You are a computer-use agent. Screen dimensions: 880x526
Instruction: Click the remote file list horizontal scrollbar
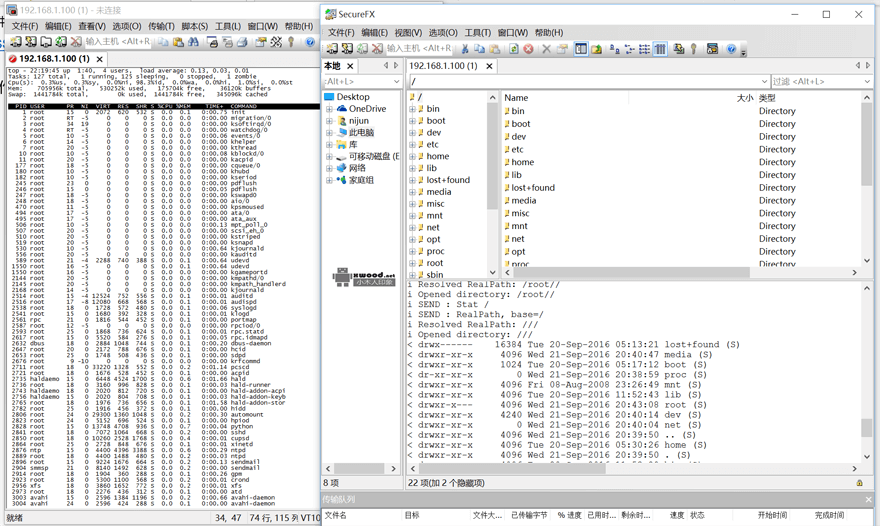(632, 272)
